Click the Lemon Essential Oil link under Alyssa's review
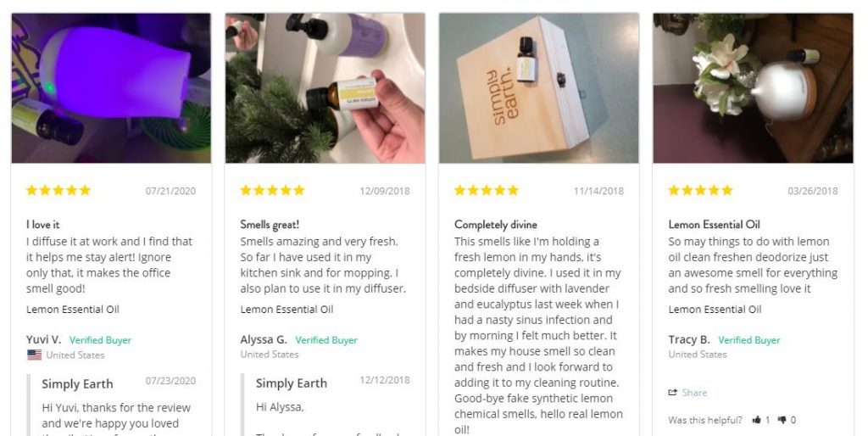The image size is (868, 436). point(287,309)
